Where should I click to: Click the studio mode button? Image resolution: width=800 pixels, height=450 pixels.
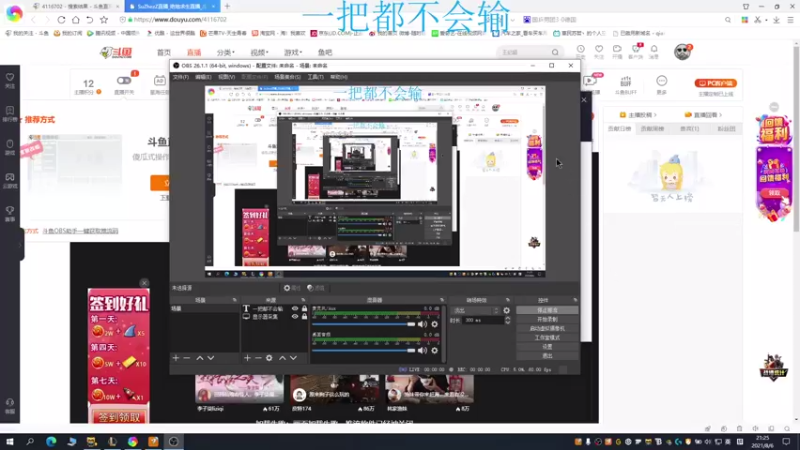tap(547, 338)
